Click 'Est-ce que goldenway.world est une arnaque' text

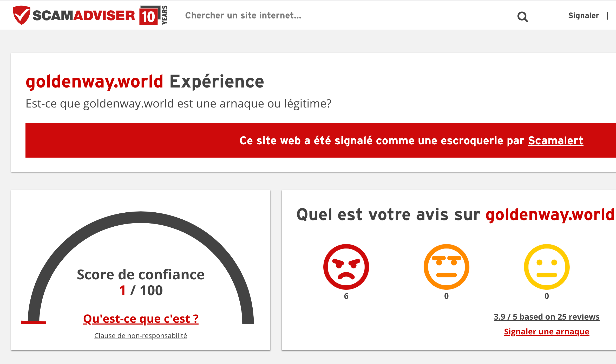[178, 104]
